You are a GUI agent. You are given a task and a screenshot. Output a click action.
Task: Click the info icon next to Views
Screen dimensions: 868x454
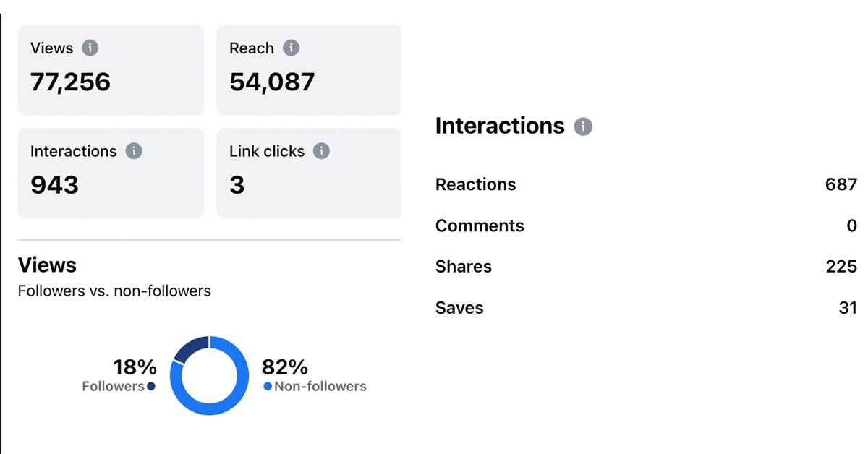90,48
